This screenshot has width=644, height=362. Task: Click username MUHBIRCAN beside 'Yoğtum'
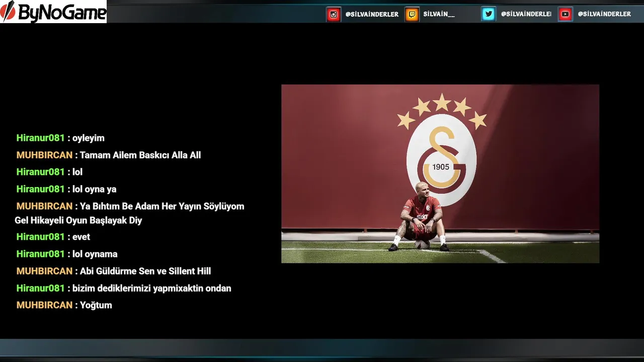(45, 305)
